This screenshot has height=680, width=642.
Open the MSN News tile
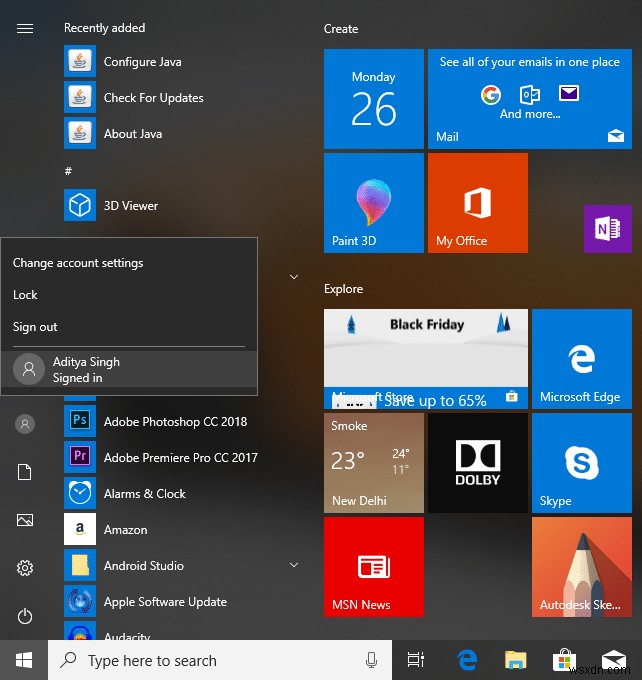coord(373,566)
